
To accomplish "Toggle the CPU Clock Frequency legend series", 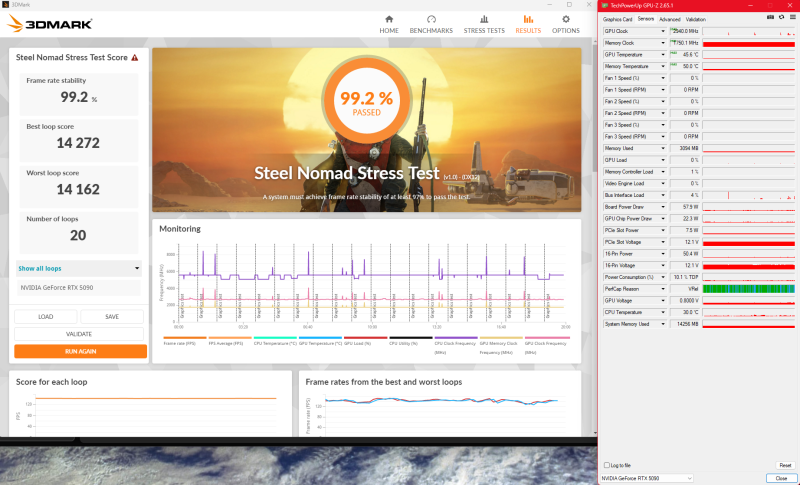I will pos(456,345).
